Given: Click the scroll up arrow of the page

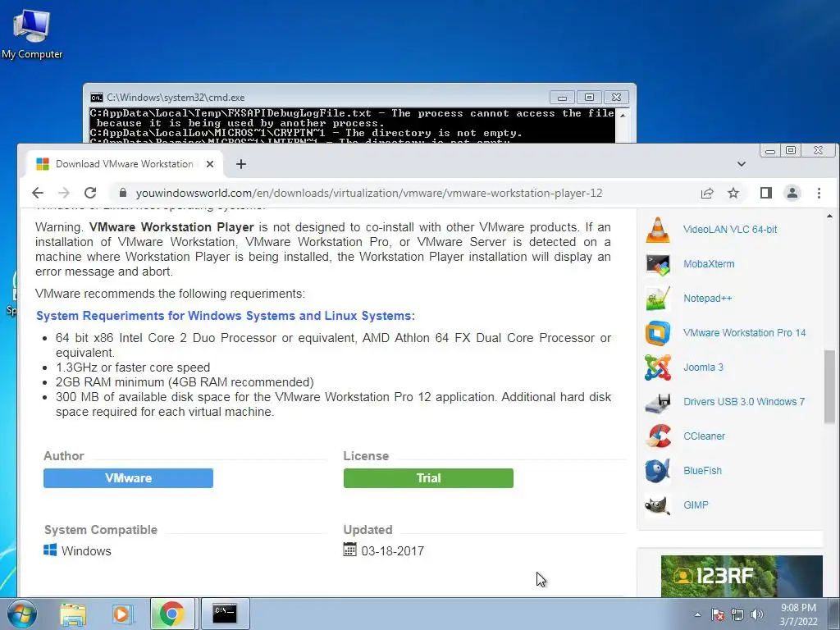Looking at the screenshot, I should tap(829, 217).
